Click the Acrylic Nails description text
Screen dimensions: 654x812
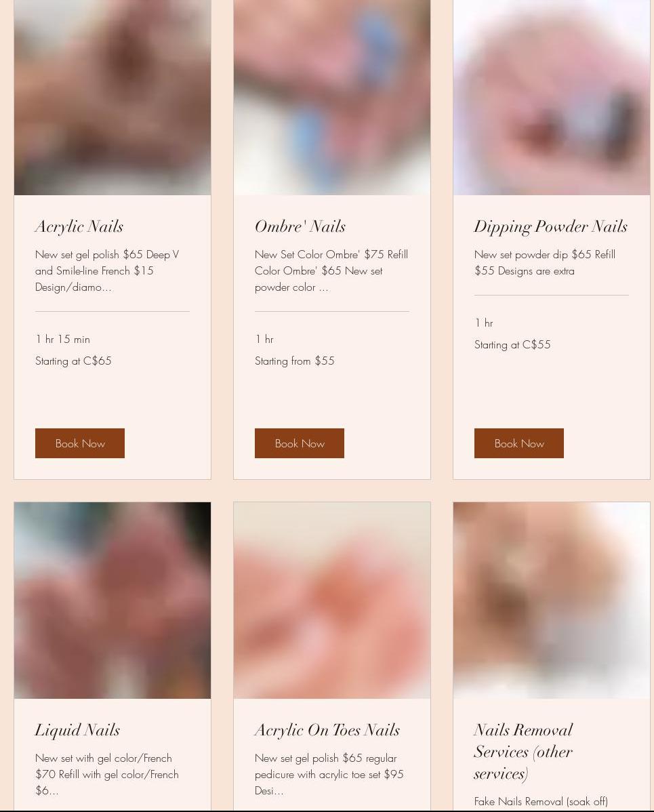point(107,271)
